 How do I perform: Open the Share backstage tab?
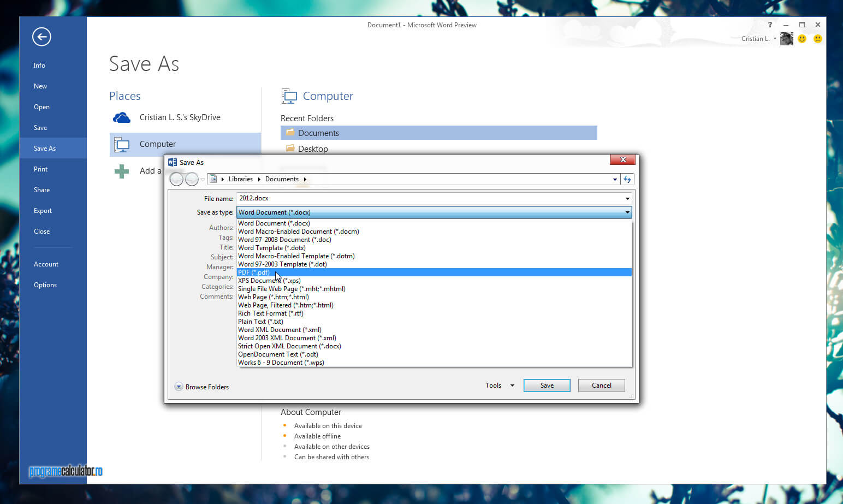(x=53, y=190)
